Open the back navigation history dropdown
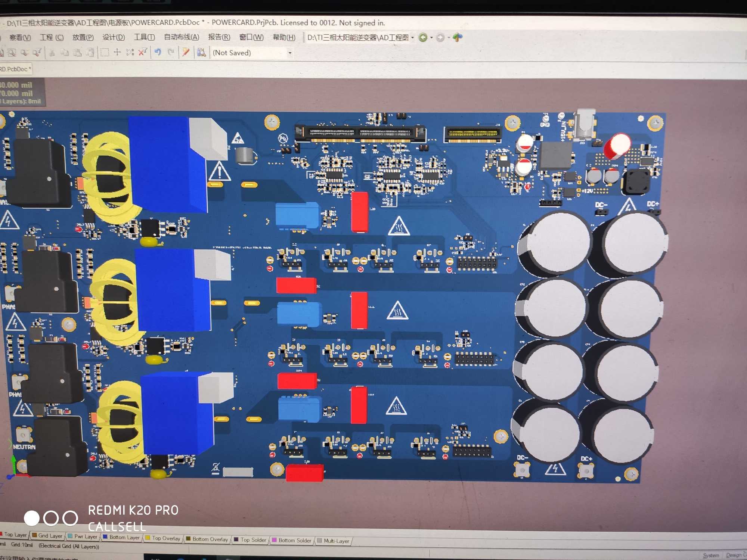 (431, 38)
